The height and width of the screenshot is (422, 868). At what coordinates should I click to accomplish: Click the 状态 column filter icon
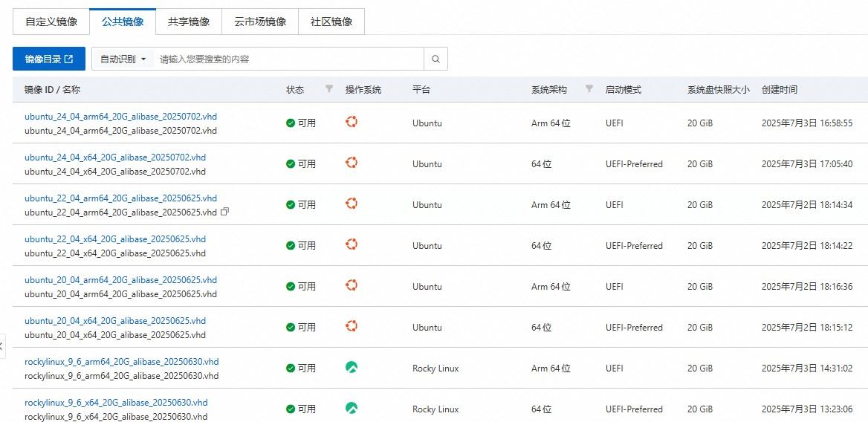tap(329, 89)
